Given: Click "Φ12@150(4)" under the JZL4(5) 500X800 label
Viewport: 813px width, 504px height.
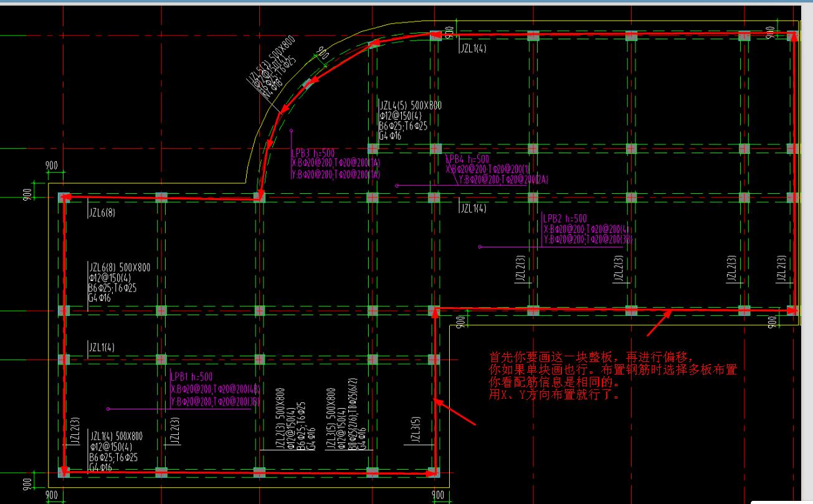Looking at the screenshot, I should tap(401, 116).
